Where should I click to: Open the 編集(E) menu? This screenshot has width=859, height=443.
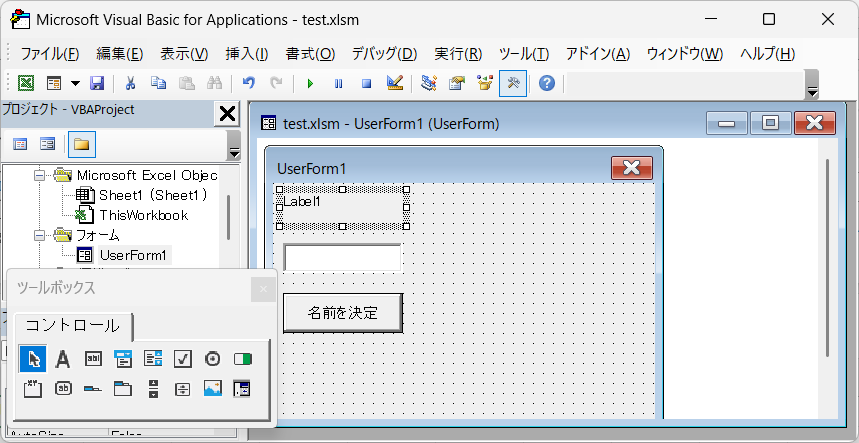[120, 54]
